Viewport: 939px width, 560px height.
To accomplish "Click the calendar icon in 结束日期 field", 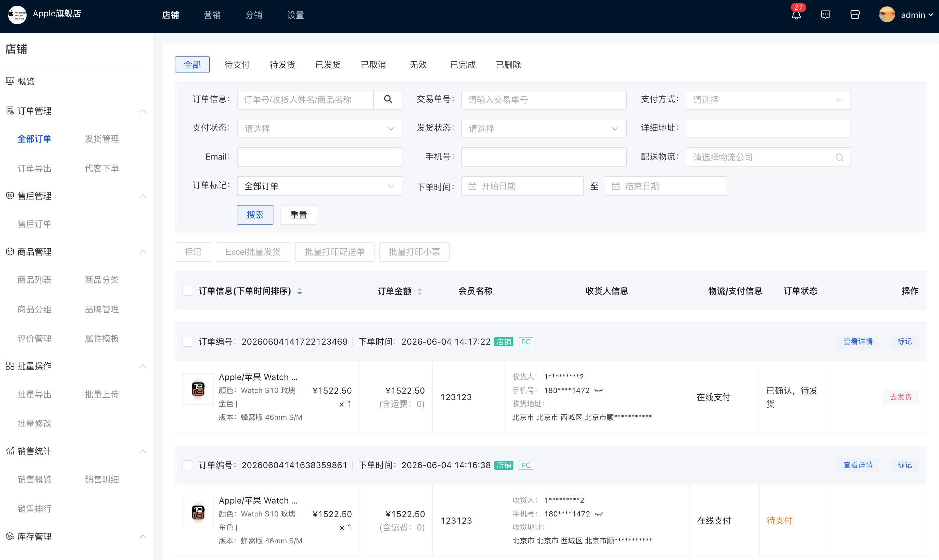I will (616, 186).
